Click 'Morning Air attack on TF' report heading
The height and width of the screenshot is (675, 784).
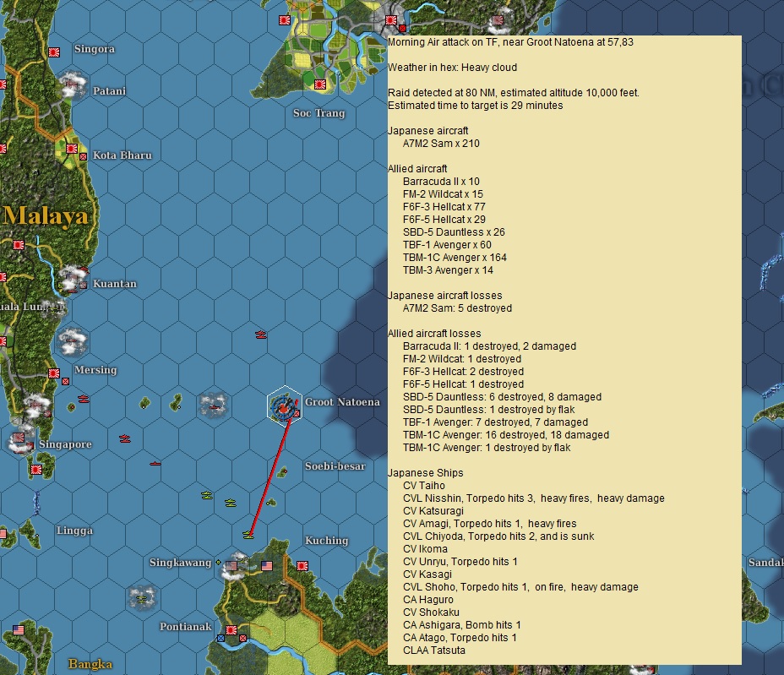[x=510, y=42]
